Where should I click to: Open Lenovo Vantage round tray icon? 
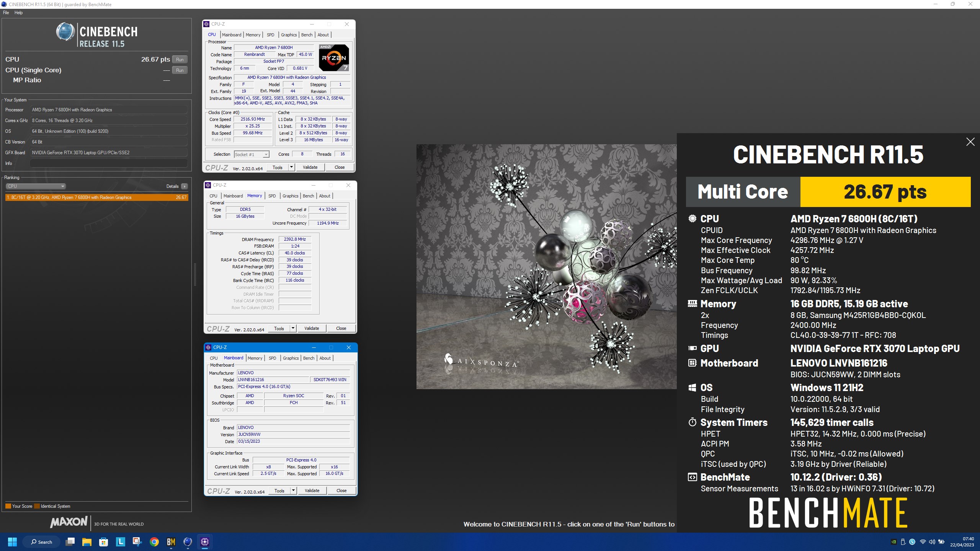tap(913, 542)
